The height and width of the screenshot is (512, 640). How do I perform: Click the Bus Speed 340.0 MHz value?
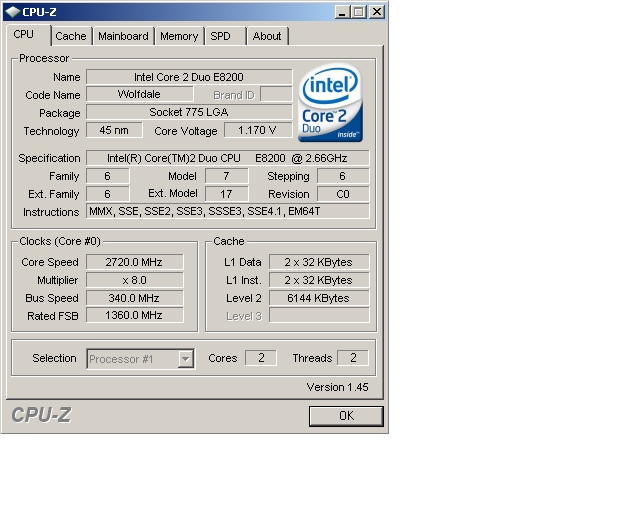tap(135, 298)
